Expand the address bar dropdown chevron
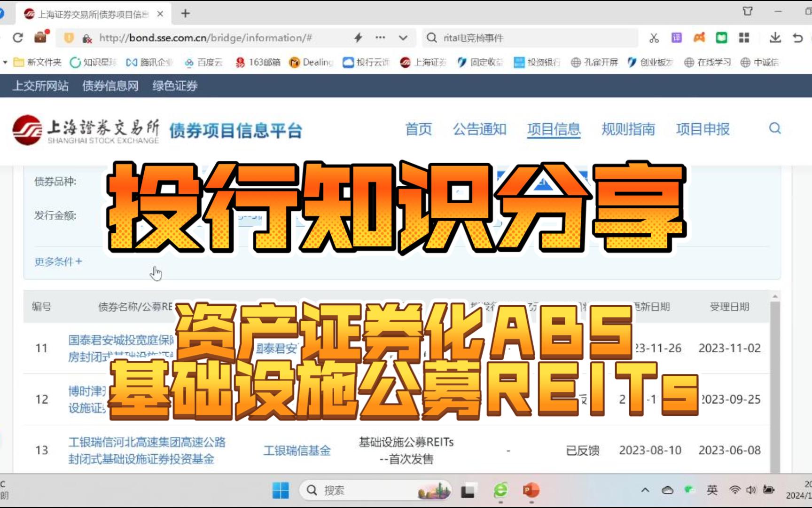This screenshot has width=812, height=508. click(403, 38)
